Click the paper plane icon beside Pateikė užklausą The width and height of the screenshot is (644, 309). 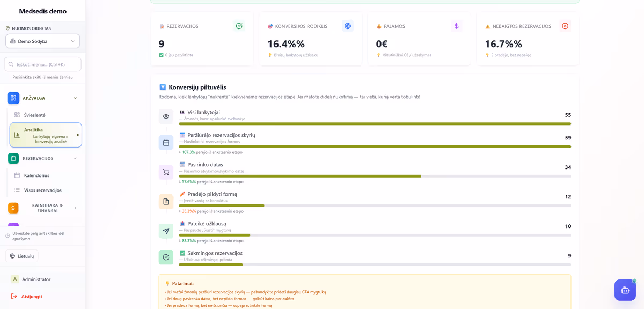pyautogui.click(x=166, y=231)
